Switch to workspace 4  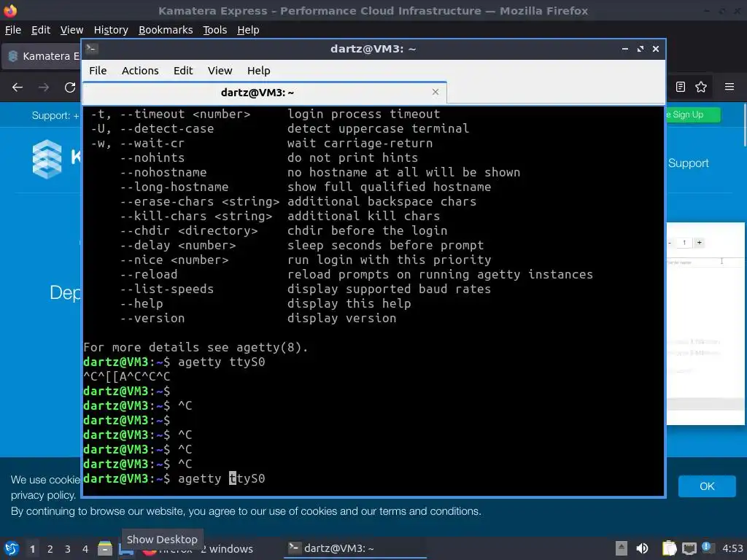(x=85, y=549)
